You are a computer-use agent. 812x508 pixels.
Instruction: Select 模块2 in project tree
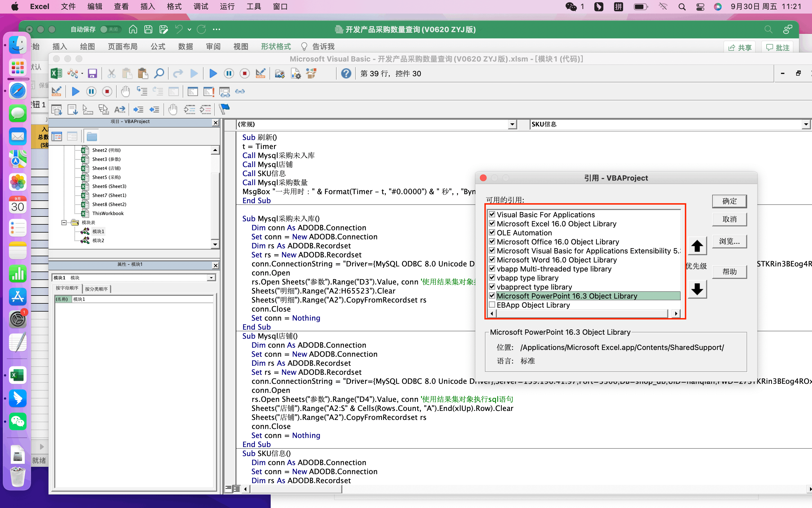[98, 240]
